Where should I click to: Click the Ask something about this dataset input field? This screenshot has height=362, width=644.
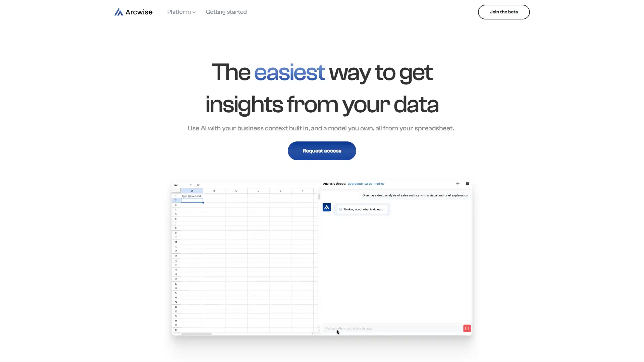click(x=391, y=328)
